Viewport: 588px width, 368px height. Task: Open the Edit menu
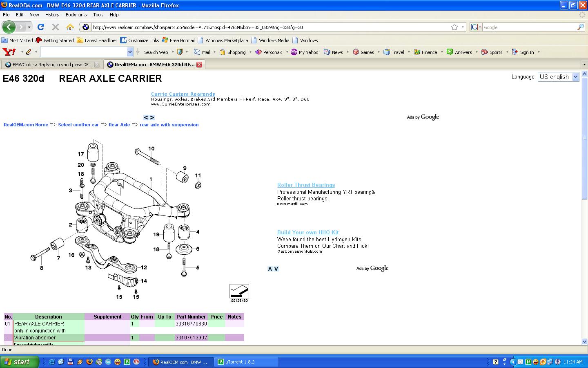[x=19, y=15]
